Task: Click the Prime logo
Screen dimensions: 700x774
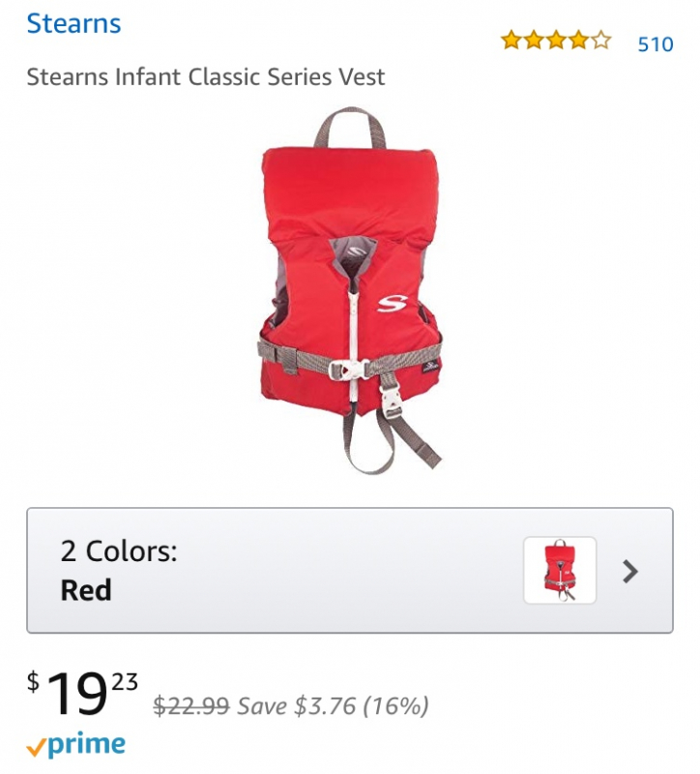Action: (x=76, y=745)
